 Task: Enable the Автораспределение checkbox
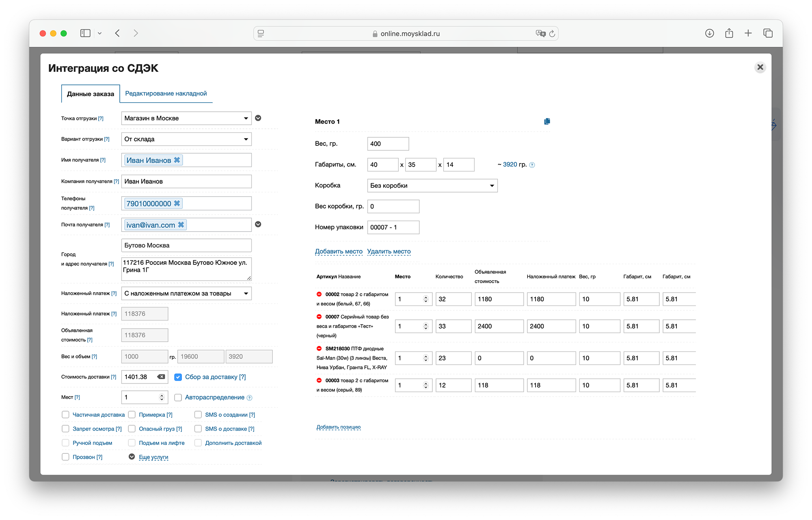click(178, 398)
